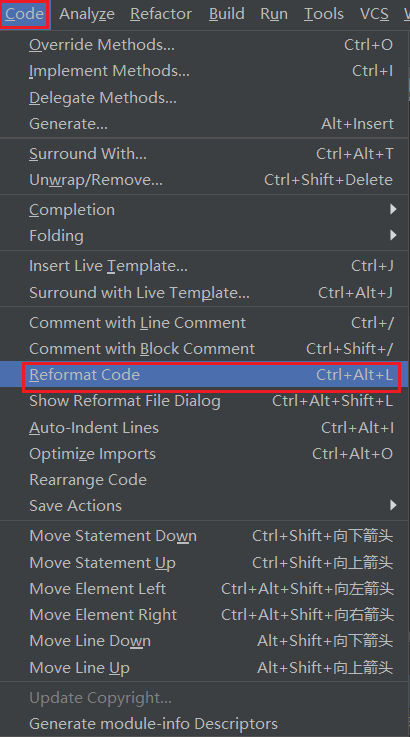Screen dimensions: 410x737
Task: Click Surround With... menu item
Action: pyautogui.click(x=205, y=154)
